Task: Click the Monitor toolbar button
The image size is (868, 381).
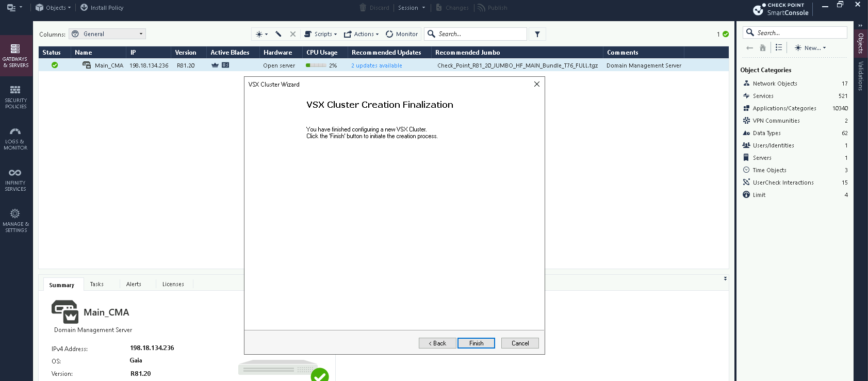Action: tap(402, 34)
